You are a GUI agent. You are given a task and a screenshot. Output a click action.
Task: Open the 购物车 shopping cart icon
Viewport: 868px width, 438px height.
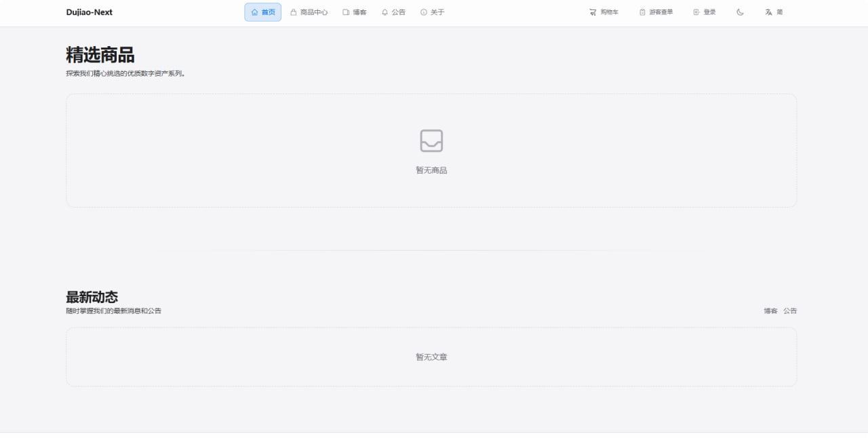pyautogui.click(x=592, y=12)
